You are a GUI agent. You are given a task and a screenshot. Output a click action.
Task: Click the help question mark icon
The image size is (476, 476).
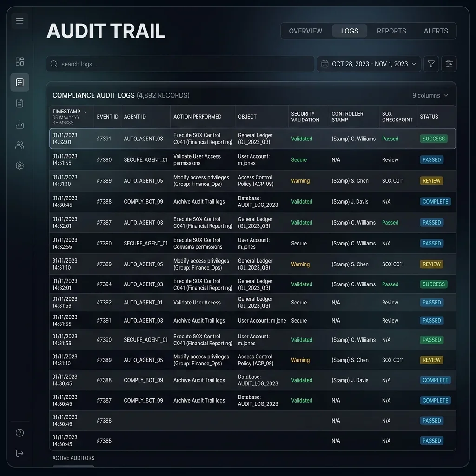click(x=20, y=433)
